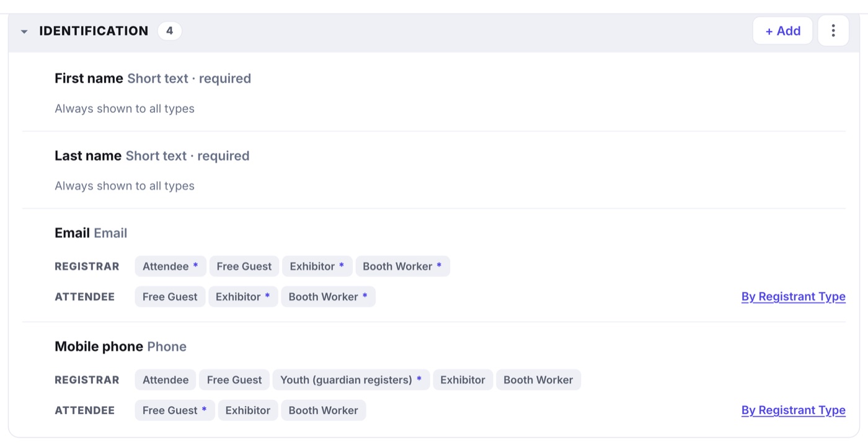Screen dimensions: 868x445
Task: Select Booth Worker chip in Email Registrar row
Action: [402, 267]
